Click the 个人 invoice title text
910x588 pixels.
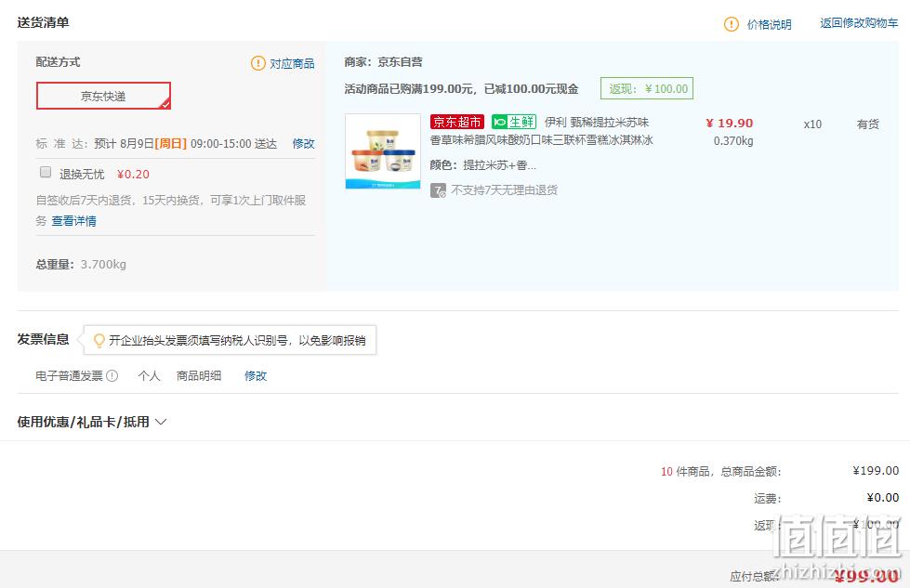[x=149, y=376]
